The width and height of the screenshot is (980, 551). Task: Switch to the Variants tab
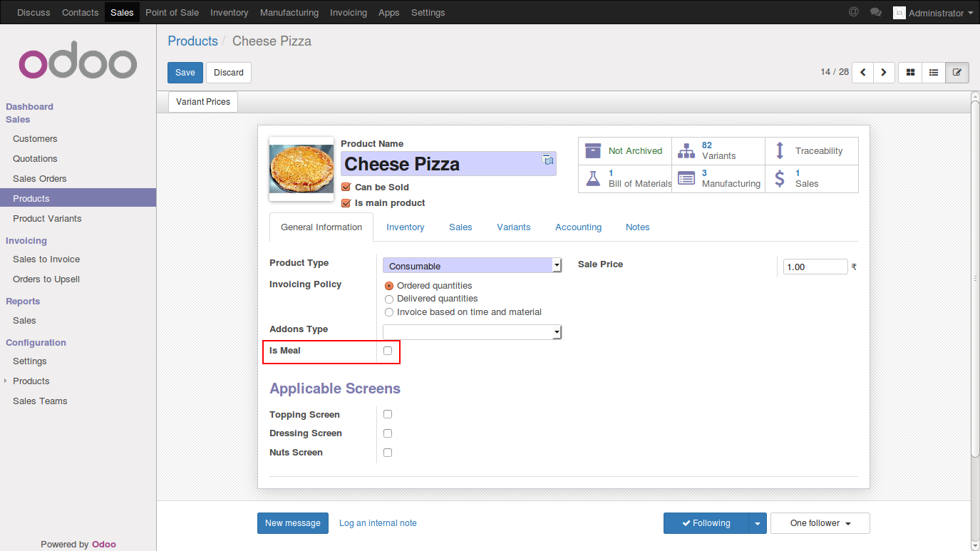tap(514, 227)
